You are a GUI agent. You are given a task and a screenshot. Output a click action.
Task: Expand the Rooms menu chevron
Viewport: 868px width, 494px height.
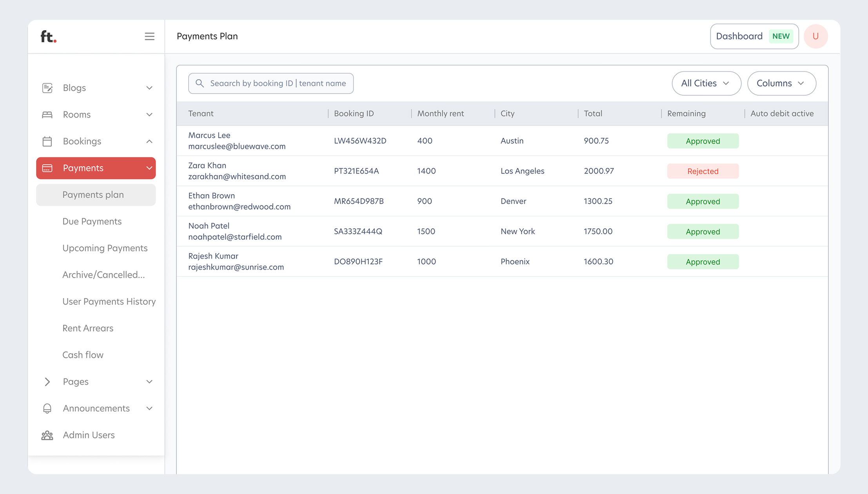149,114
